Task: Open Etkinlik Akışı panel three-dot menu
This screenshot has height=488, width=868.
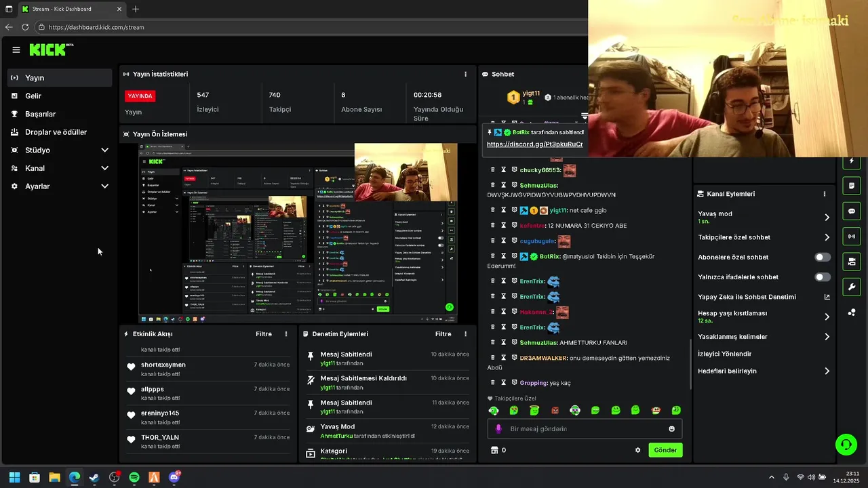Action: [x=286, y=334]
